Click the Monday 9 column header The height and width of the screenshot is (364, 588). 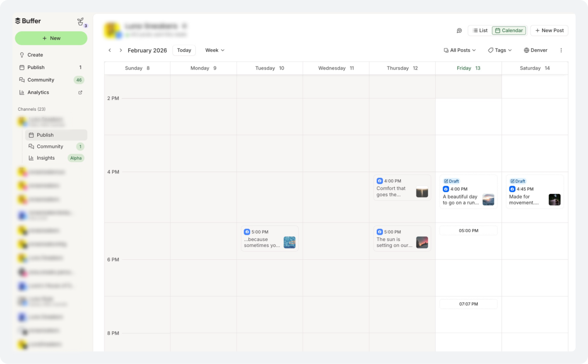click(x=203, y=68)
